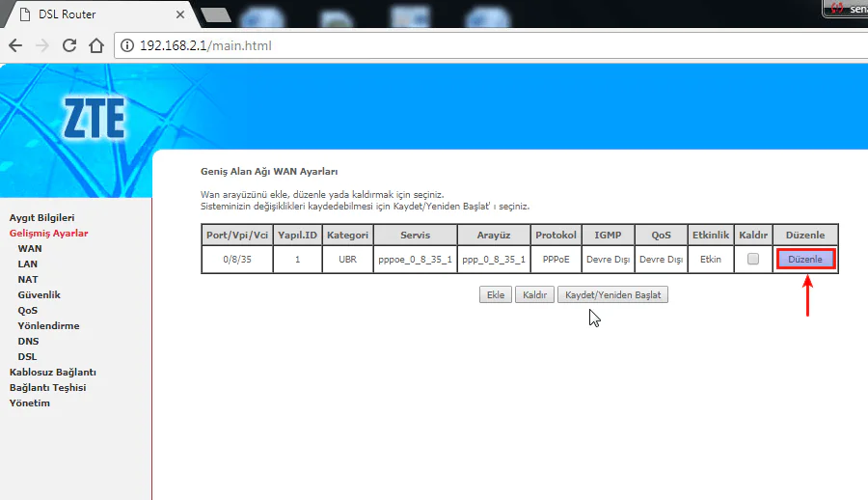Select NAT in sidebar
Image resolution: width=868 pixels, height=500 pixels.
(x=28, y=280)
